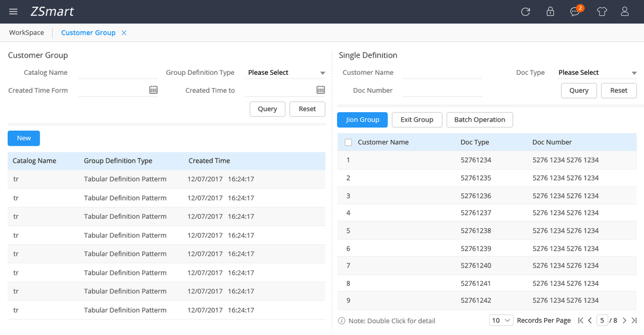This screenshot has width=644, height=335.
Task: Click the Jion Group button
Action: [362, 119]
